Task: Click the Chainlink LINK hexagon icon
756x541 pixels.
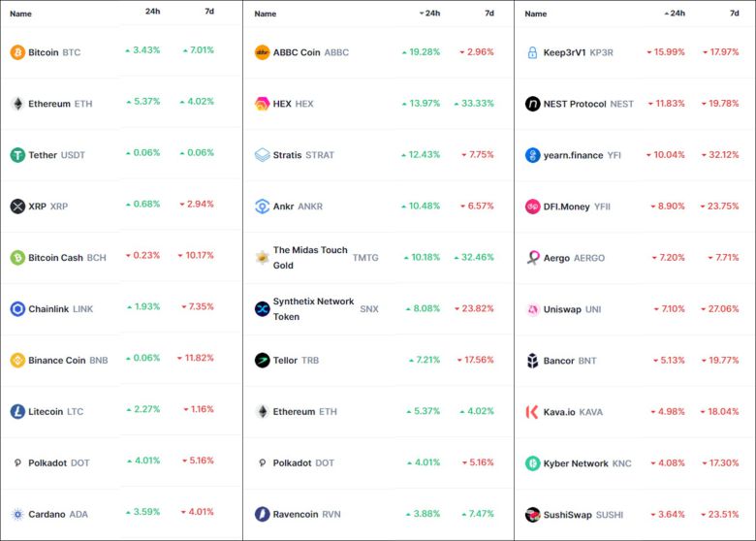Action: pos(17,309)
